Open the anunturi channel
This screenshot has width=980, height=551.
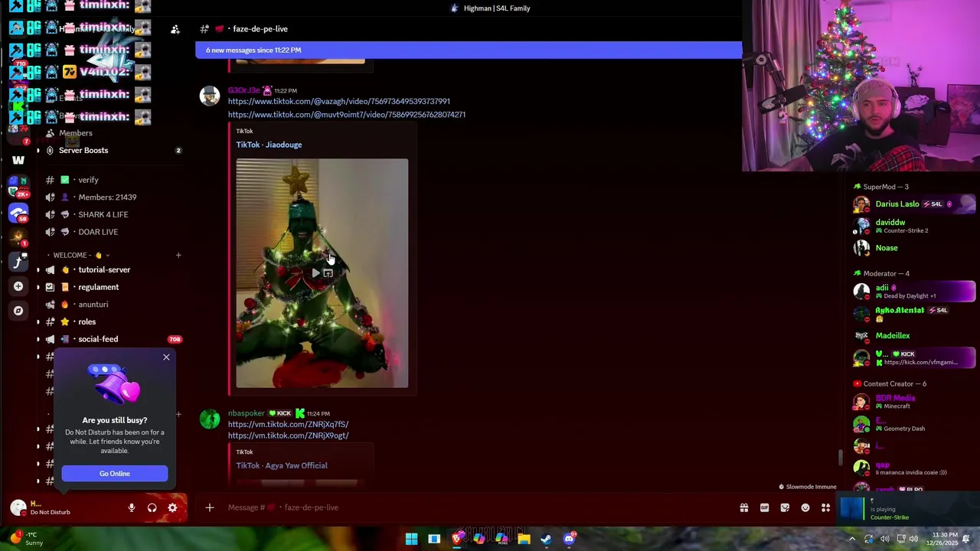tap(93, 305)
